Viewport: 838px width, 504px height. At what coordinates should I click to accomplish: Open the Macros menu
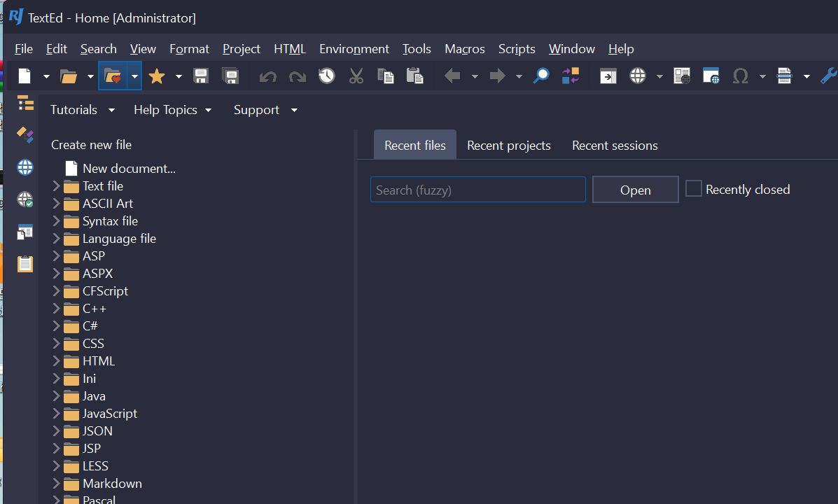tap(465, 49)
